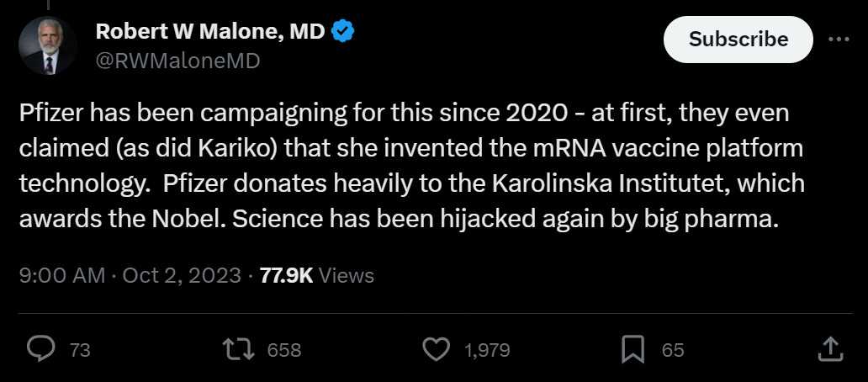This screenshot has width=868, height=382.
Task: Open the @RWMaloneMD handle link
Action: (177, 61)
